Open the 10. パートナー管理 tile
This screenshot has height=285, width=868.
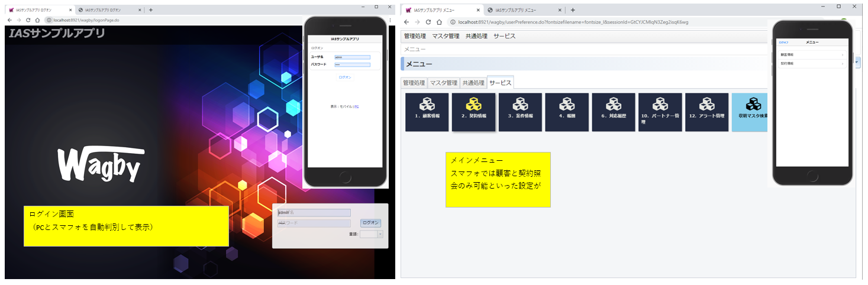(x=660, y=112)
